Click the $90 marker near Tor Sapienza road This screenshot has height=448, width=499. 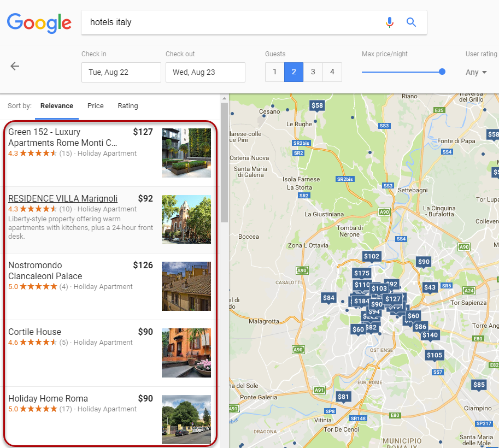424,262
